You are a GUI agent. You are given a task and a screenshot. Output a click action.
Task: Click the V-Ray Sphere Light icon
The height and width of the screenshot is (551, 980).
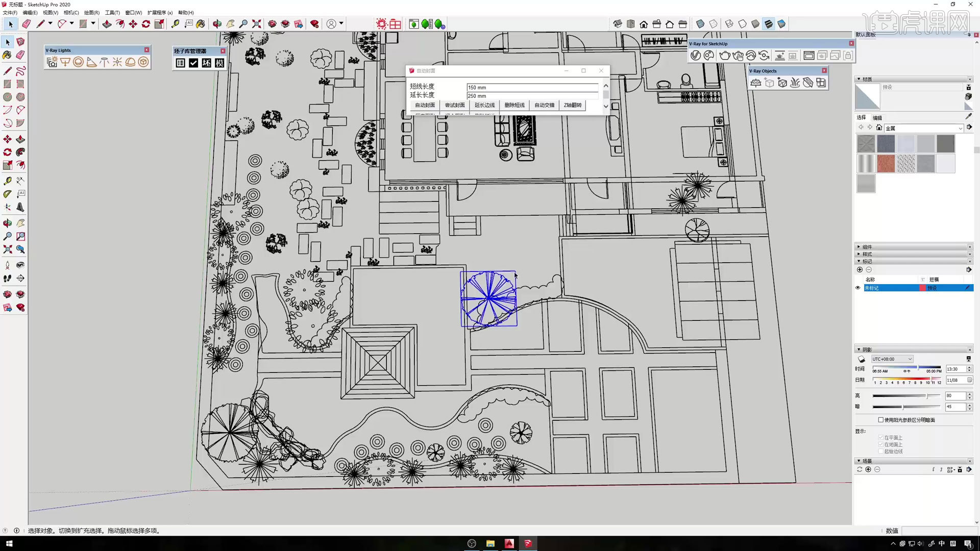[x=78, y=62]
